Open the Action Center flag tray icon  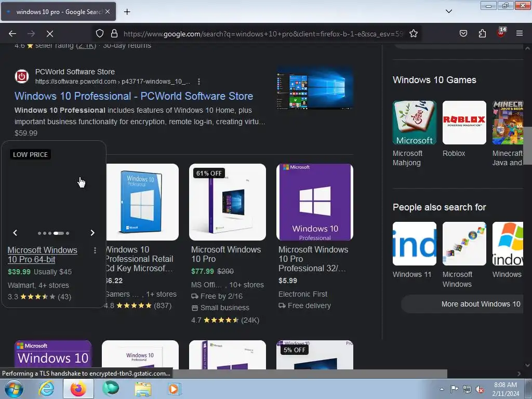coord(454,389)
